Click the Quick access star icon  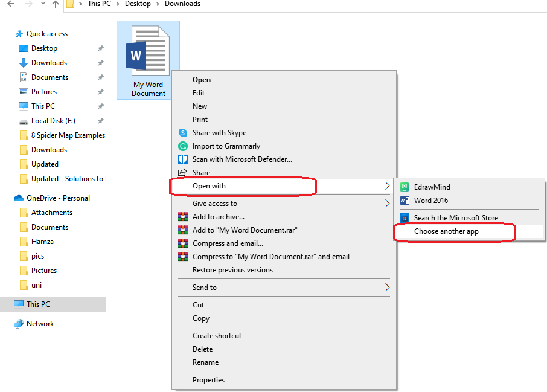tap(19, 34)
